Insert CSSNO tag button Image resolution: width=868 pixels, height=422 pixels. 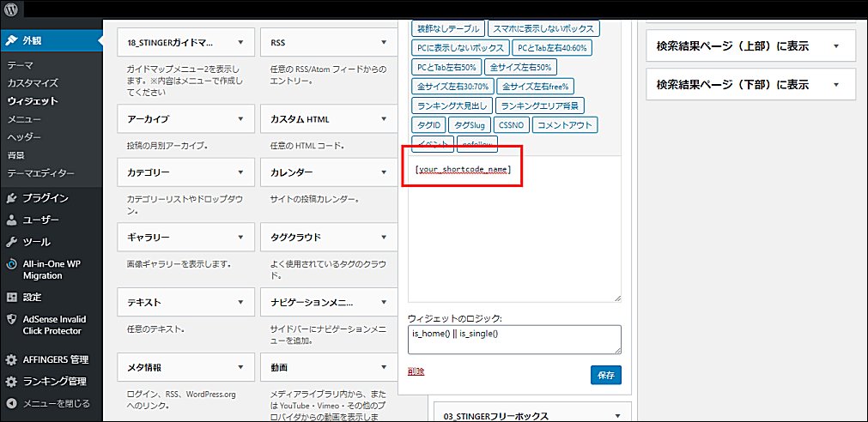click(512, 125)
